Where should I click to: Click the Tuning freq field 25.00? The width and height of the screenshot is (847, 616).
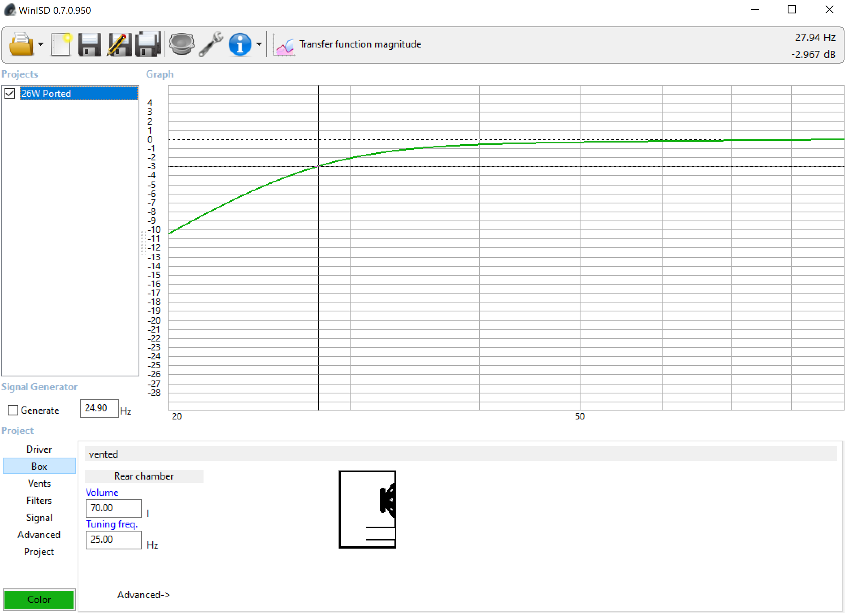(114, 540)
